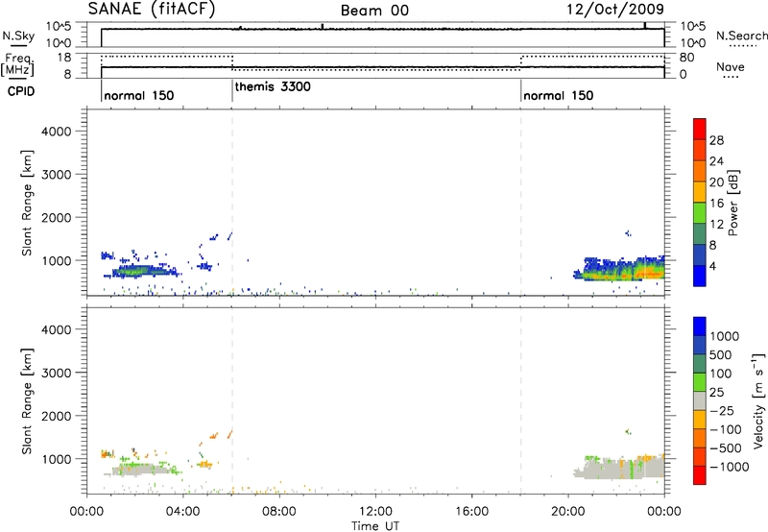Click the Velocity [m s-1] colorbar title
The image size is (768, 532).
pyautogui.click(x=758, y=400)
